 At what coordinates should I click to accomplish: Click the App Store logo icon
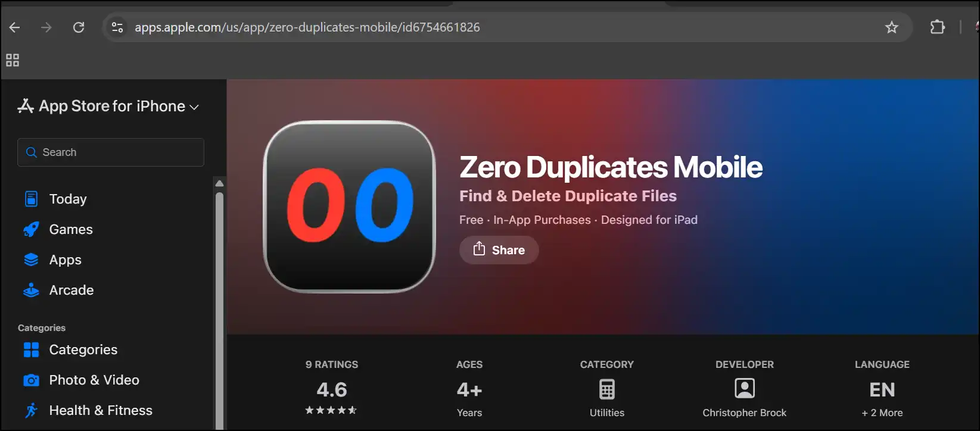tap(26, 106)
